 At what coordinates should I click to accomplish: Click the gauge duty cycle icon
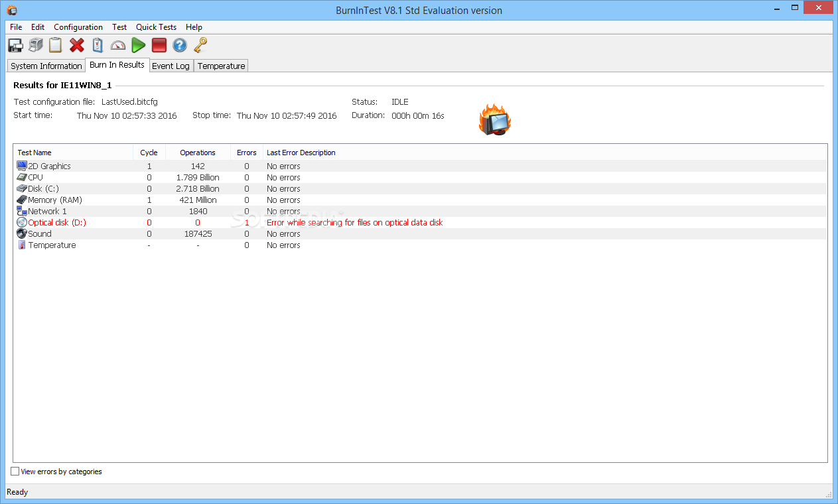[x=118, y=45]
